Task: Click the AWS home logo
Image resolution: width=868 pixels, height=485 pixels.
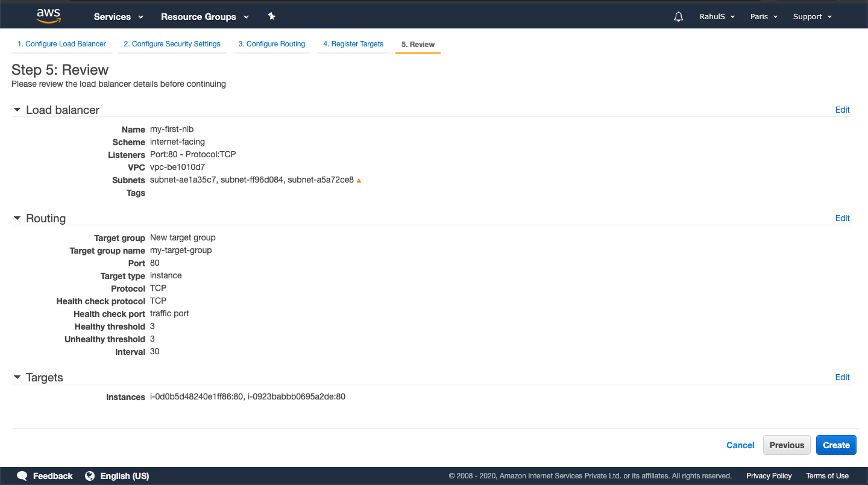Action: pyautogui.click(x=48, y=16)
